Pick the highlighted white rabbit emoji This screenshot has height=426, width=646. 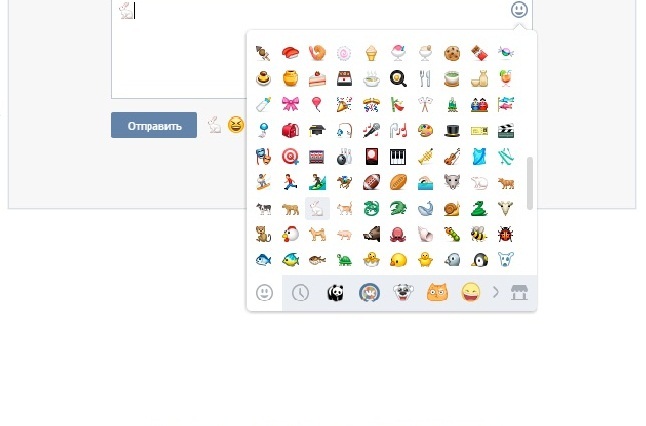[x=317, y=208]
